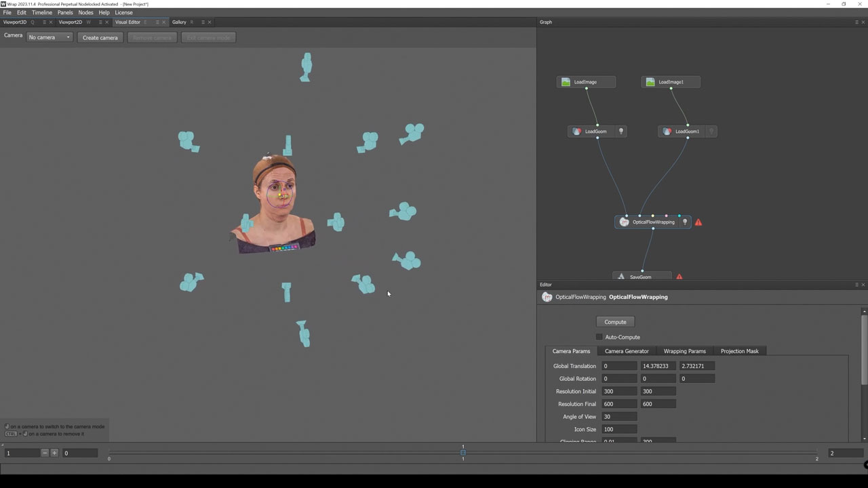This screenshot has width=868, height=488.
Task: Toggle the LoadGeom lightbulb visibility
Action: (x=620, y=131)
